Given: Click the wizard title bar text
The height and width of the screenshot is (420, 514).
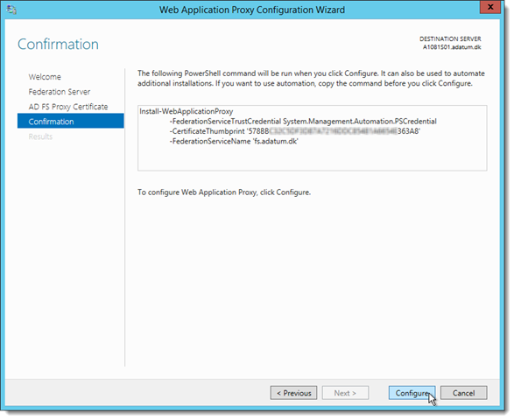Looking at the screenshot, I should point(252,10).
